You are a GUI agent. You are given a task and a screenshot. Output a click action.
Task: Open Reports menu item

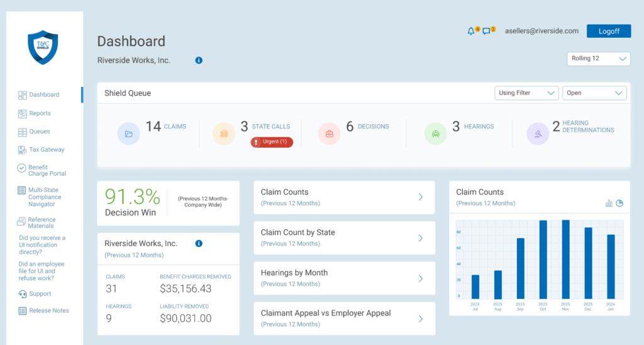[x=40, y=113]
